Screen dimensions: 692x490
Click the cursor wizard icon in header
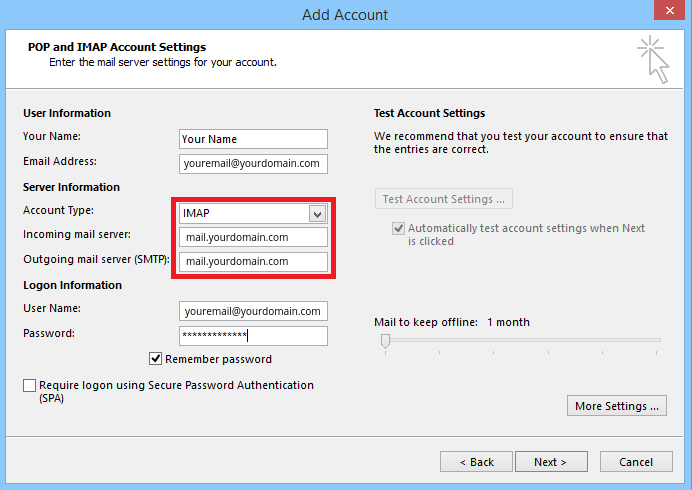[x=653, y=59]
